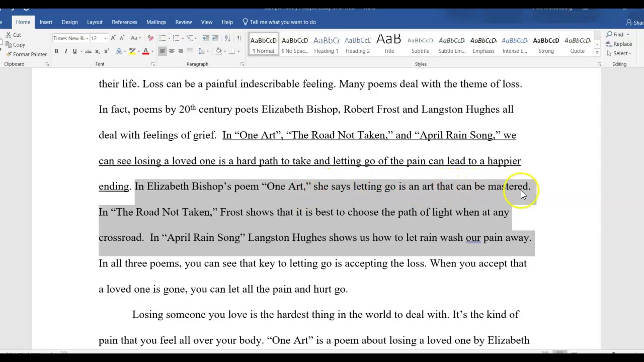Image resolution: width=644 pixels, height=362 pixels.
Task: Increase the font size with Grow Font
Action: [113, 38]
